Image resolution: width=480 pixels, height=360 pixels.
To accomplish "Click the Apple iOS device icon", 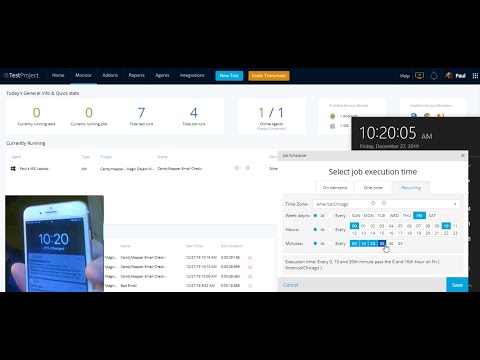I will [332, 126].
